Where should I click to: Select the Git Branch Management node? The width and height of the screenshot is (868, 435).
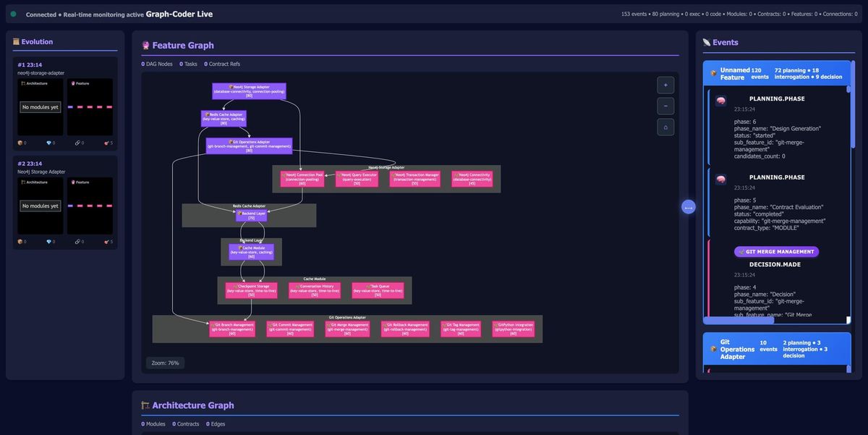tap(231, 329)
